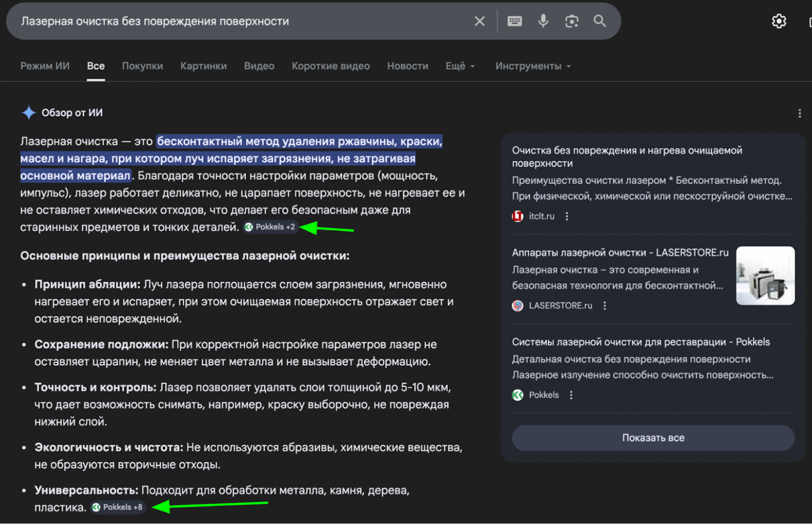Open the "Pokkels +2" citation chip
This screenshot has width=812, height=524.
(270, 227)
